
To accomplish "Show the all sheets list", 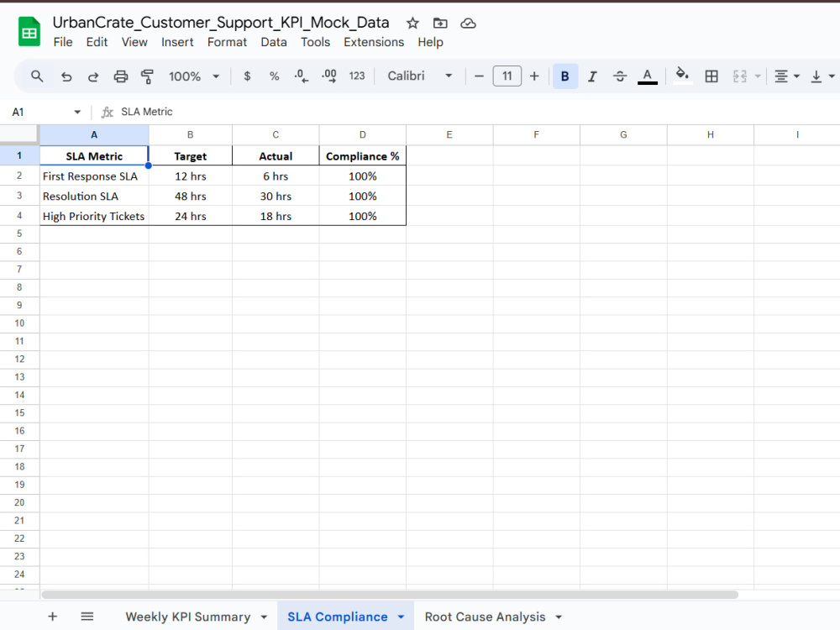I will coord(87,616).
